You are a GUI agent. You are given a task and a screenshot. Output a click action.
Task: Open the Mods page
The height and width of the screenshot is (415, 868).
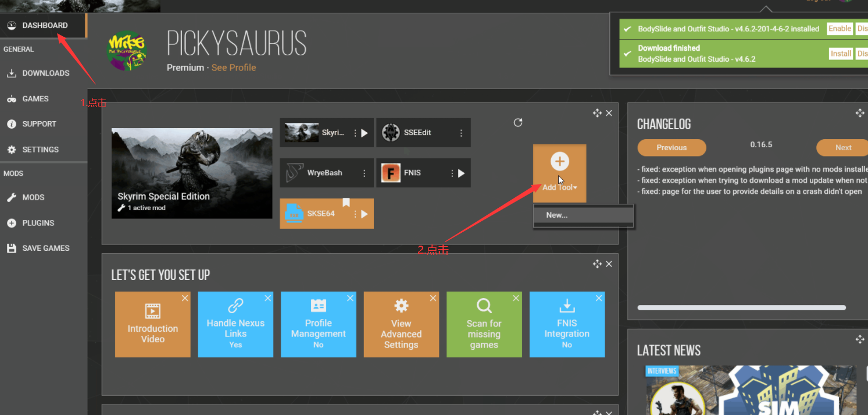(x=44, y=197)
